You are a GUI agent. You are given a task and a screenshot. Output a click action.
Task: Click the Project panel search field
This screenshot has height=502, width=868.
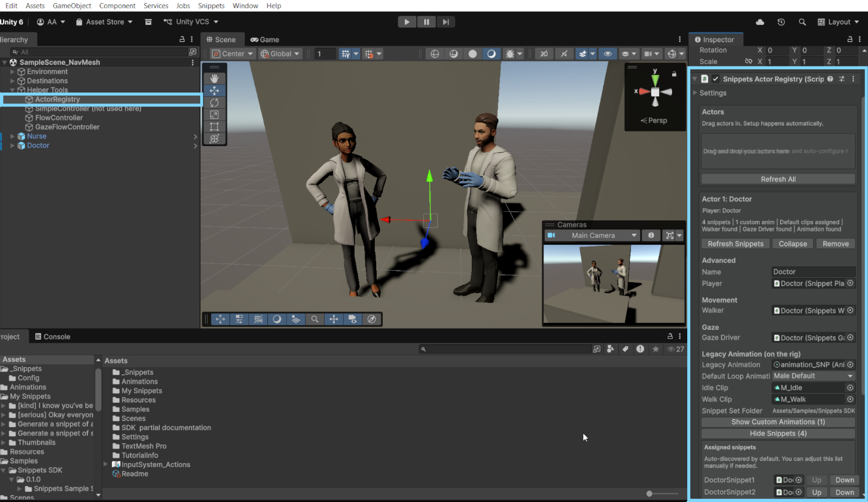(505, 349)
